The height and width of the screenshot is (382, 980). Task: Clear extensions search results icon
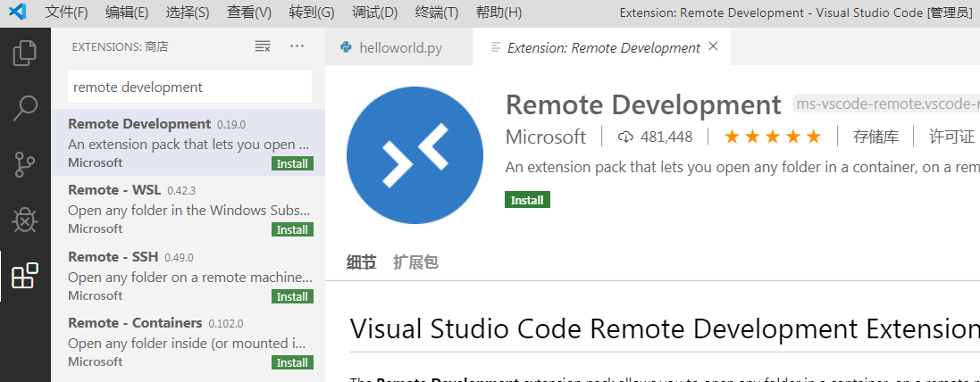tap(263, 46)
